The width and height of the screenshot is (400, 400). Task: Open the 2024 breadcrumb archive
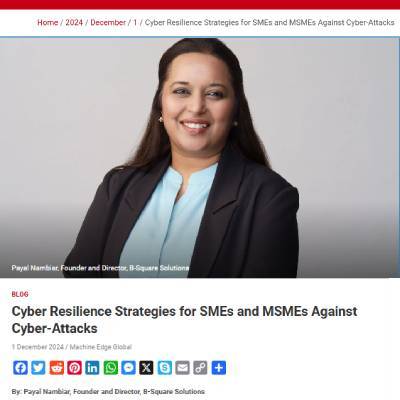74,23
